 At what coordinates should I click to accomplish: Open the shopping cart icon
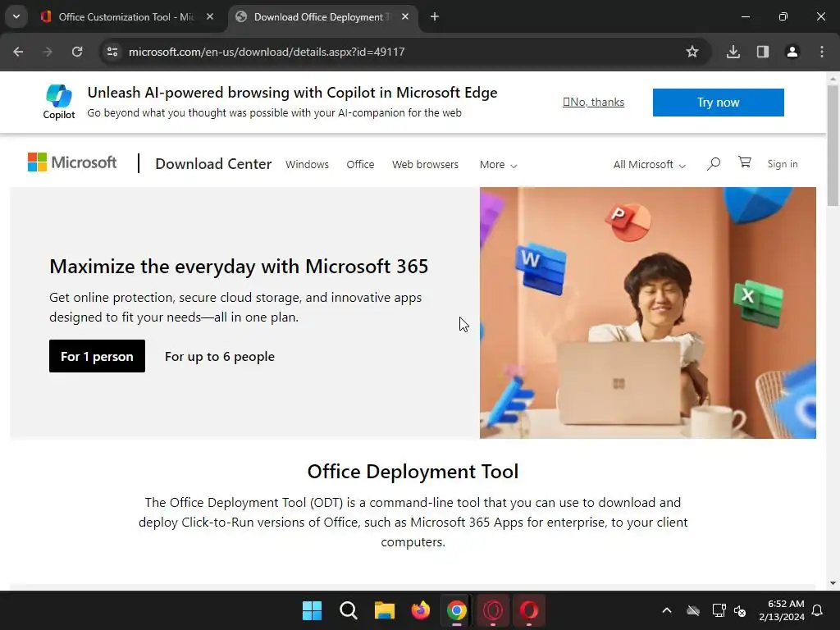[x=745, y=162]
